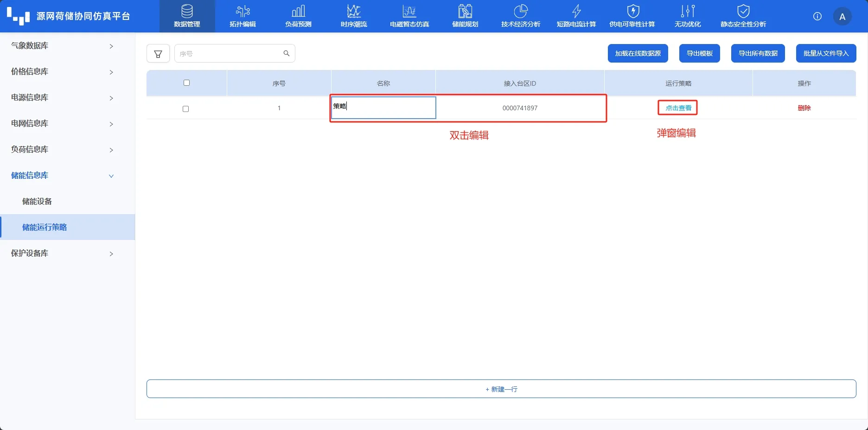Check the checkbox for row 1

[186, 109]
